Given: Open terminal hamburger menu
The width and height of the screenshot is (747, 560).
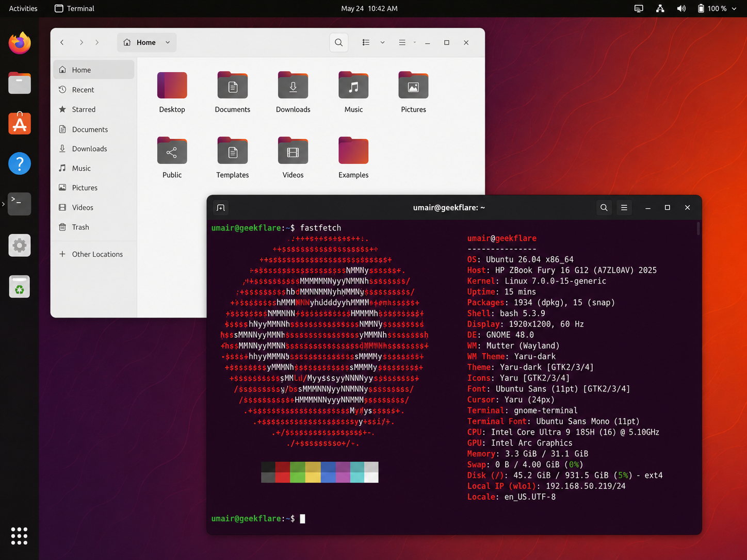Looking at the screenshot, I should point(624,207).
